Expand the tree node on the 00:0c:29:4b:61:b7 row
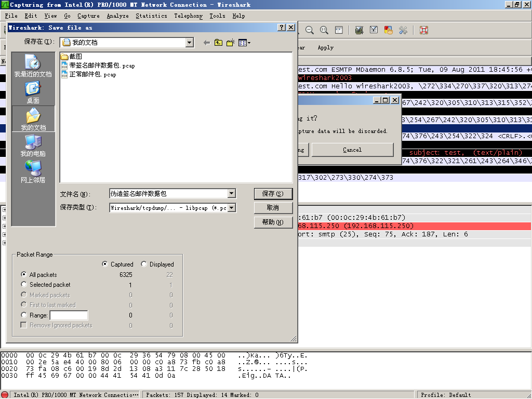The width and height of the screenshot is (532, 399). click(4, 218)
